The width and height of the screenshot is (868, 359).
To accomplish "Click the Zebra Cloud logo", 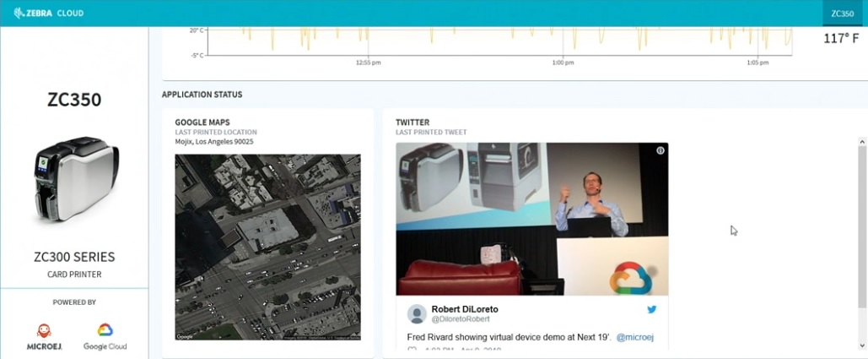I will [49, 13].
